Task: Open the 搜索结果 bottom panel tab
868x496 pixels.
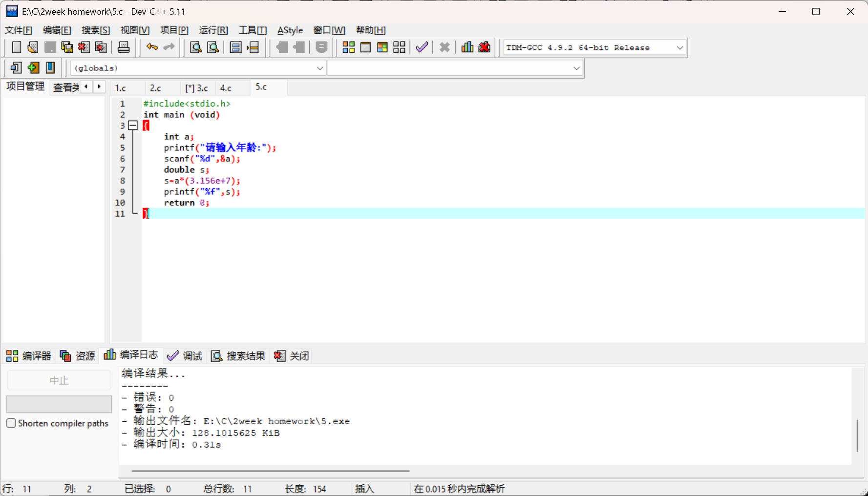Action: [238, 356]
